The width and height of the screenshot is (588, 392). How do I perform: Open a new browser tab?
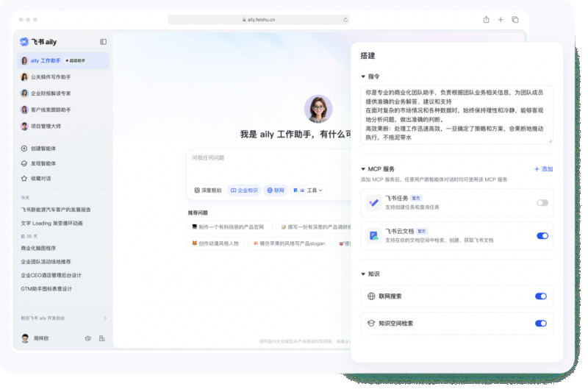[501, 20]
